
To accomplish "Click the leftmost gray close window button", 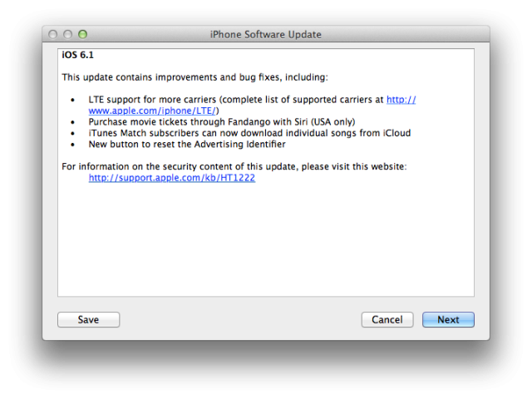I will pos(53,34).
